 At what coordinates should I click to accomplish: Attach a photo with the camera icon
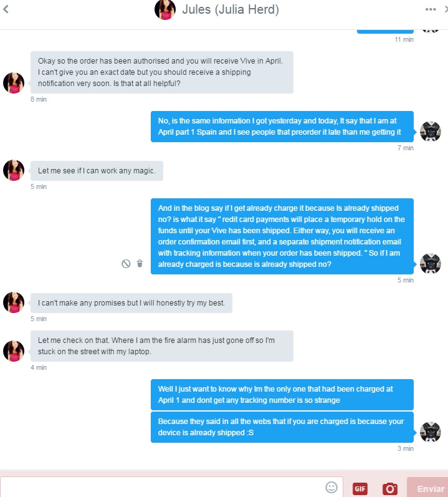tap(390, 488)
